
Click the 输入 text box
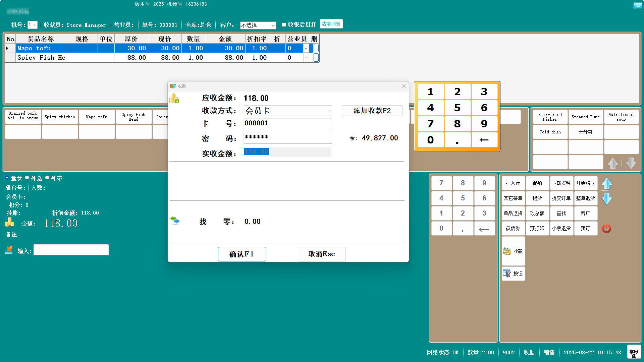[x=71, y=250]
